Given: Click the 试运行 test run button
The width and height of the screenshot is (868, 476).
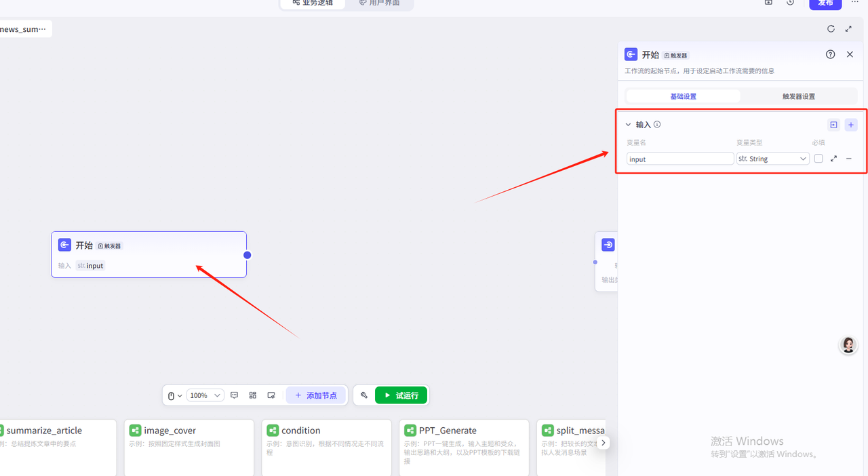Looking at the screenshot, I should pos(401,395).
